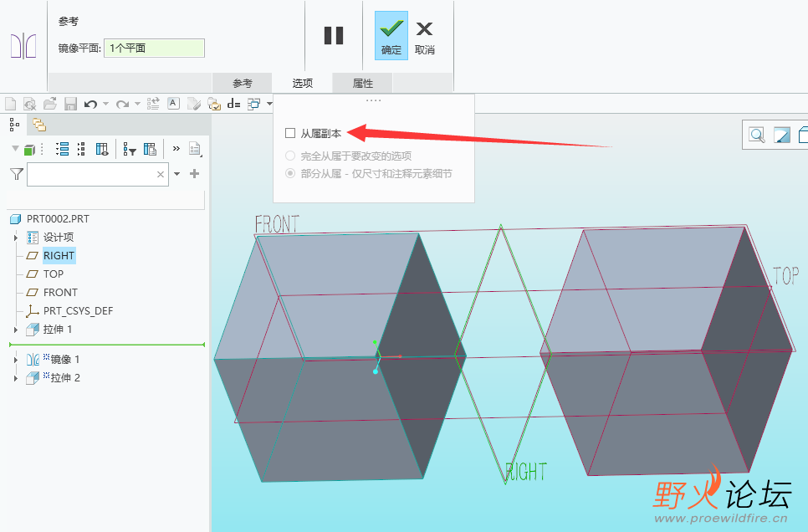Click the zoom magnifier icon in viewport
The height and width of the screenshot is (532, 808).
[756, 136]
